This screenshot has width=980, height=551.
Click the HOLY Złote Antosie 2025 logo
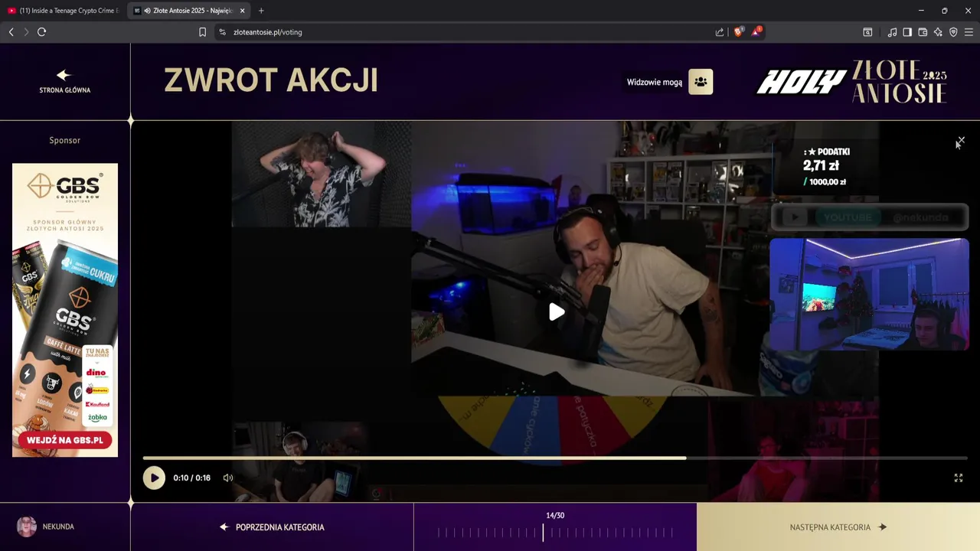[x=851, y=82]
